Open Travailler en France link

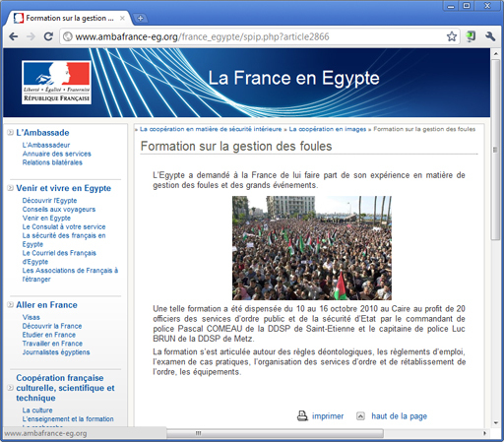pyautogui.click(x=52, y=344)
